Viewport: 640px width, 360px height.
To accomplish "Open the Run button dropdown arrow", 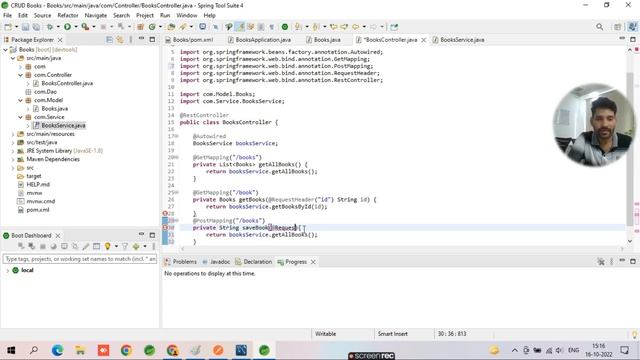I will (76, 27).
